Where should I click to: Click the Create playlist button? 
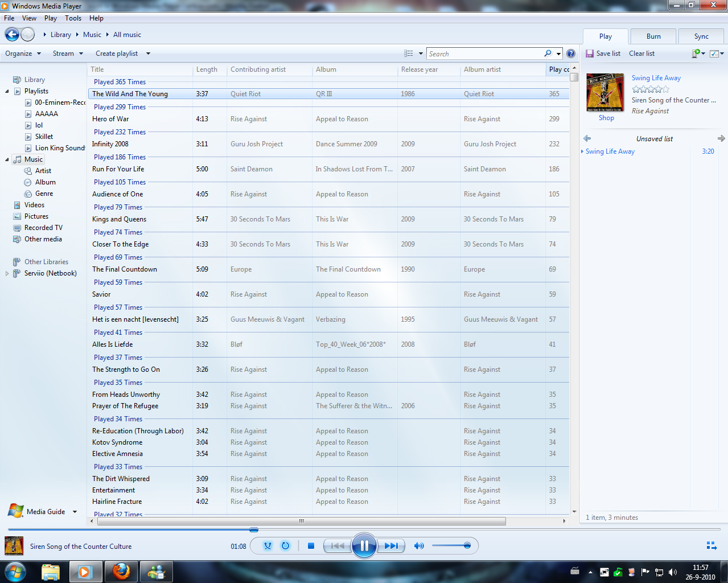pos(117,54)
